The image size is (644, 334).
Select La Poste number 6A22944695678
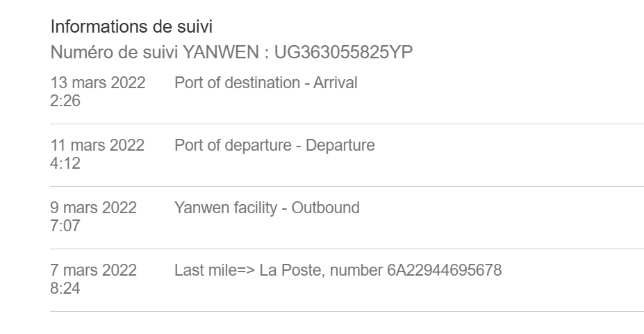click(x=444, y=271)
